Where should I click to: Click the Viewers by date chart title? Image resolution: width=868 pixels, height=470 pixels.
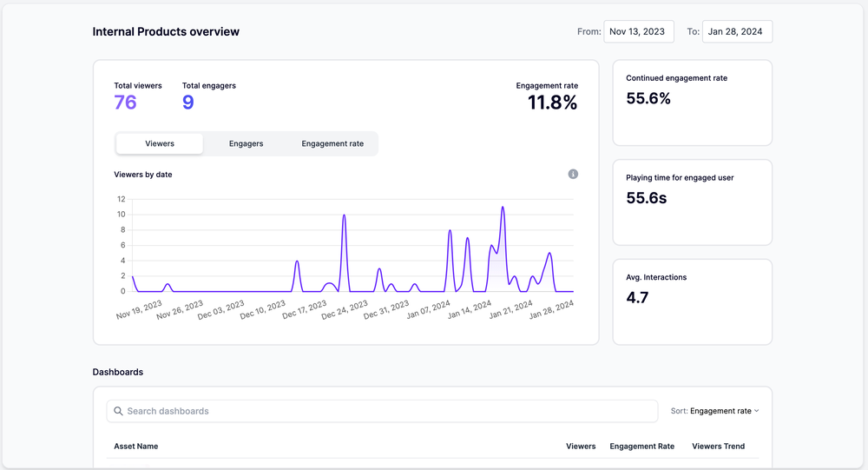[143, 175]
